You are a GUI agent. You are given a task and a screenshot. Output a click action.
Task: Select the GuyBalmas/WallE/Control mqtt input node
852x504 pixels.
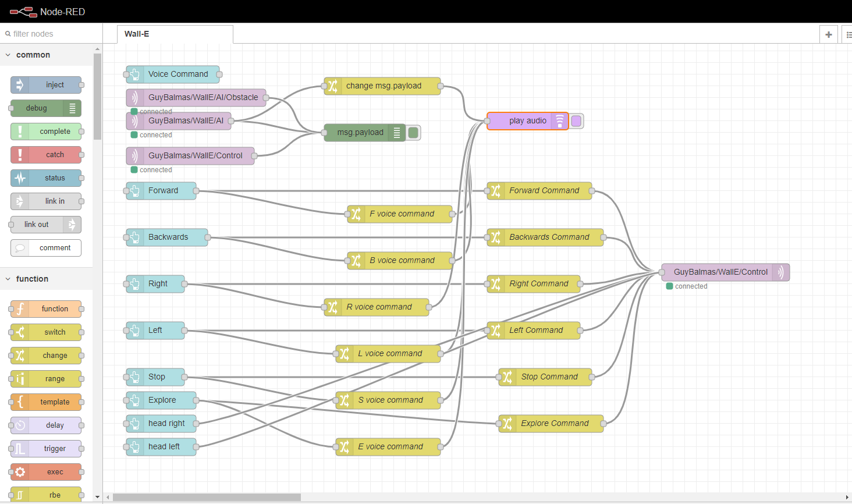pyautogui.click(x=190, y=156)
